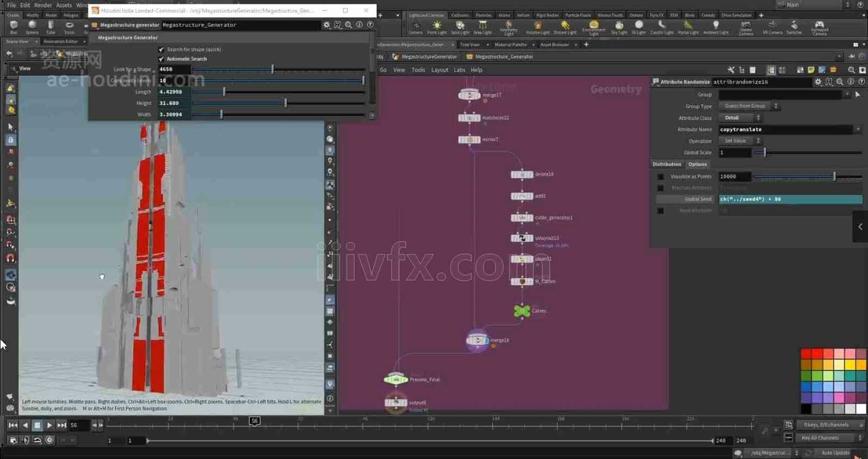868x459 pixels.
Task: Click the Camera shelf tool icon
Action: click(x=416, y=27)
